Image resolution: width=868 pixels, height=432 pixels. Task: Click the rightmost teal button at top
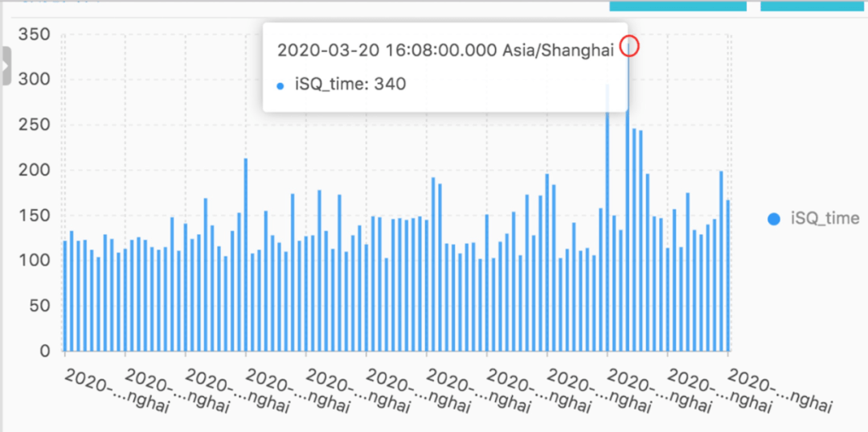[x=813, y=6]
